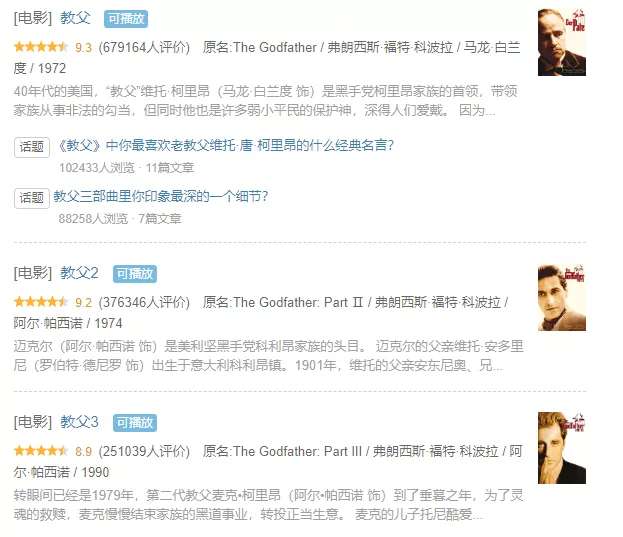The width and height of the screenshot is (623, 537).
Task: Click the star rating icons for 教父3
Action: pos(41,451)
